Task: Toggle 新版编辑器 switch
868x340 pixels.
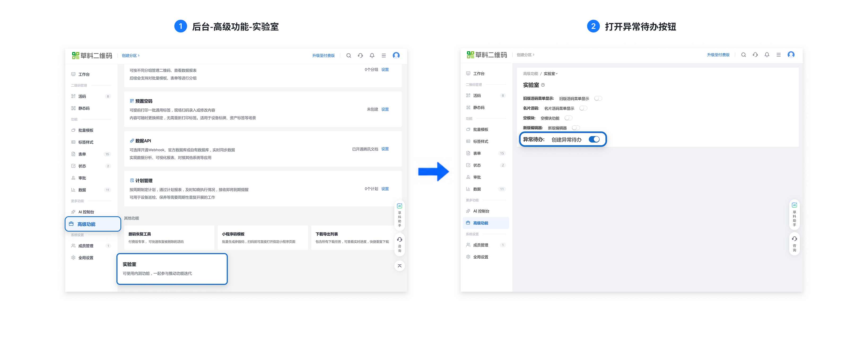Action: tap(576, 128)
